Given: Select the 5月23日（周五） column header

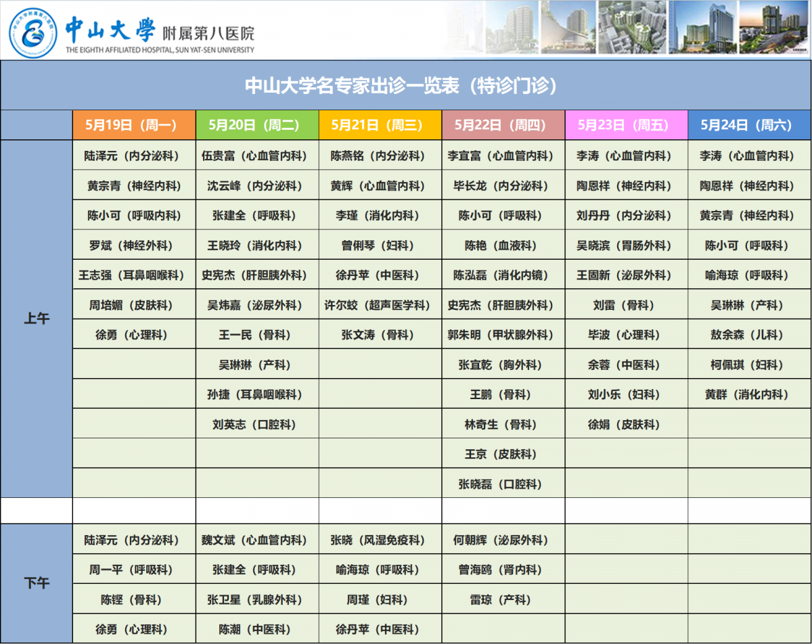Looking at the screenshot, I should click(627, 125).
